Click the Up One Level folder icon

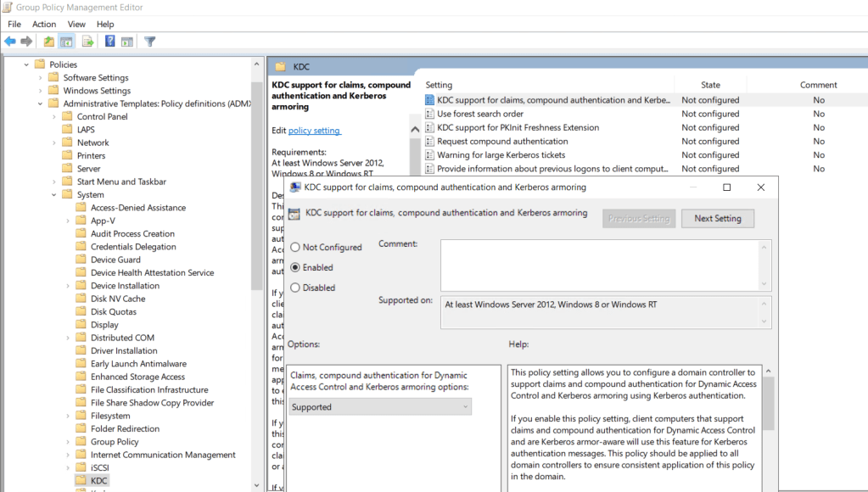(x=49, y=42)
